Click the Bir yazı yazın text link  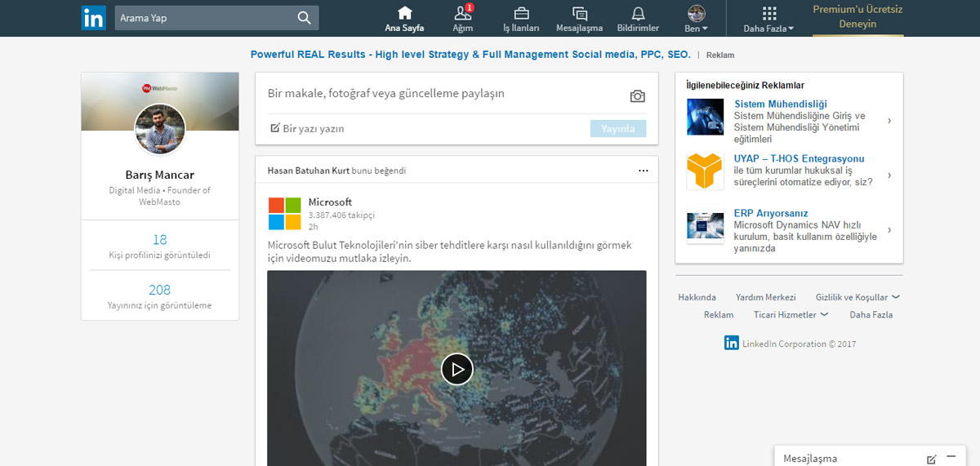tap(314, 128)
